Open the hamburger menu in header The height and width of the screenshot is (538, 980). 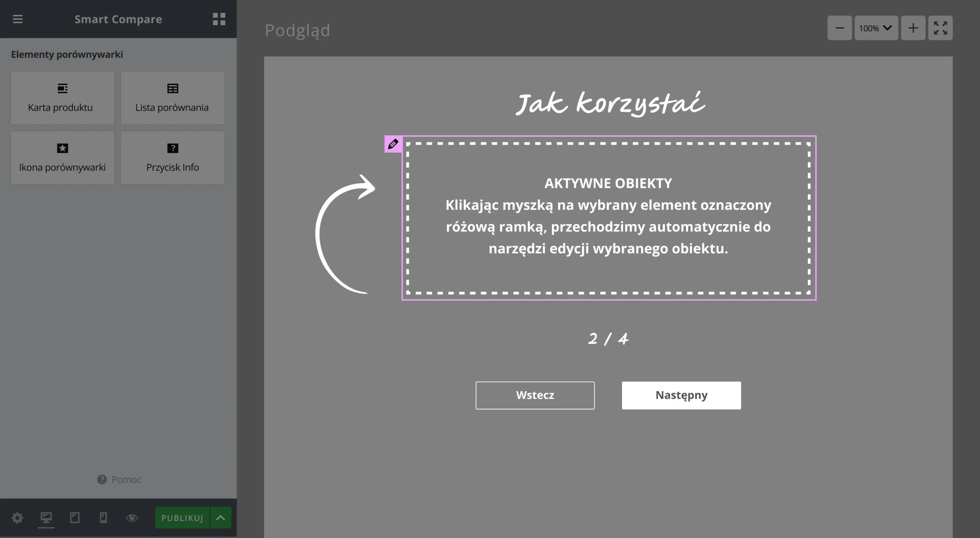18,19
